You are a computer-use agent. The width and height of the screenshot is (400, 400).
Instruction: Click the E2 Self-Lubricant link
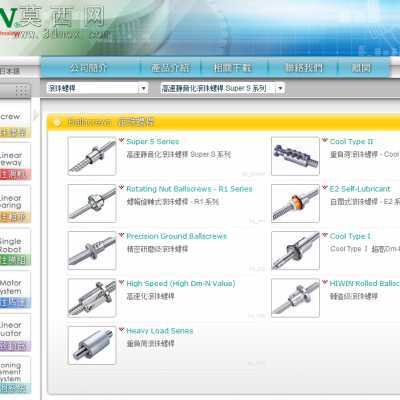(360, 189)
